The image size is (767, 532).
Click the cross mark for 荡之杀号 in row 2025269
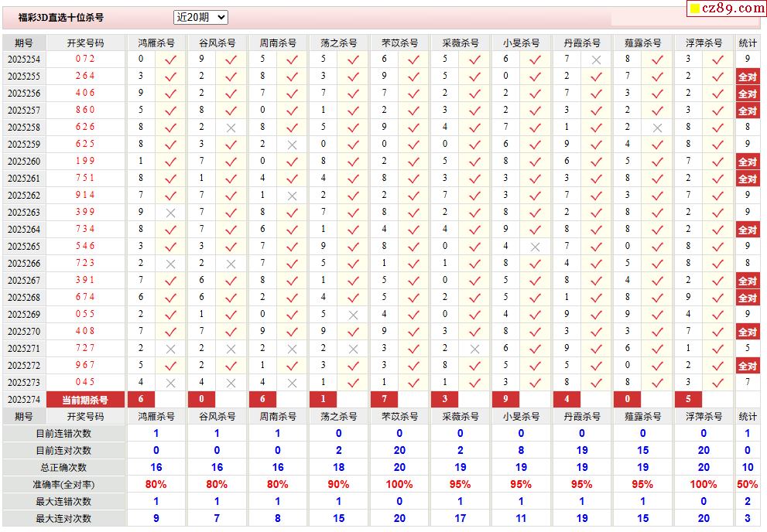[353, 315]
